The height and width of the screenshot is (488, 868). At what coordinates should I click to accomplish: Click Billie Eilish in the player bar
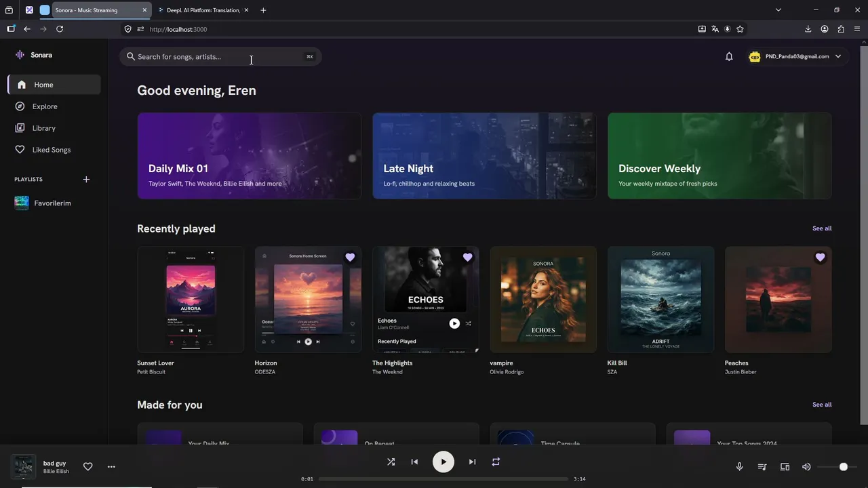pos(56,472)
